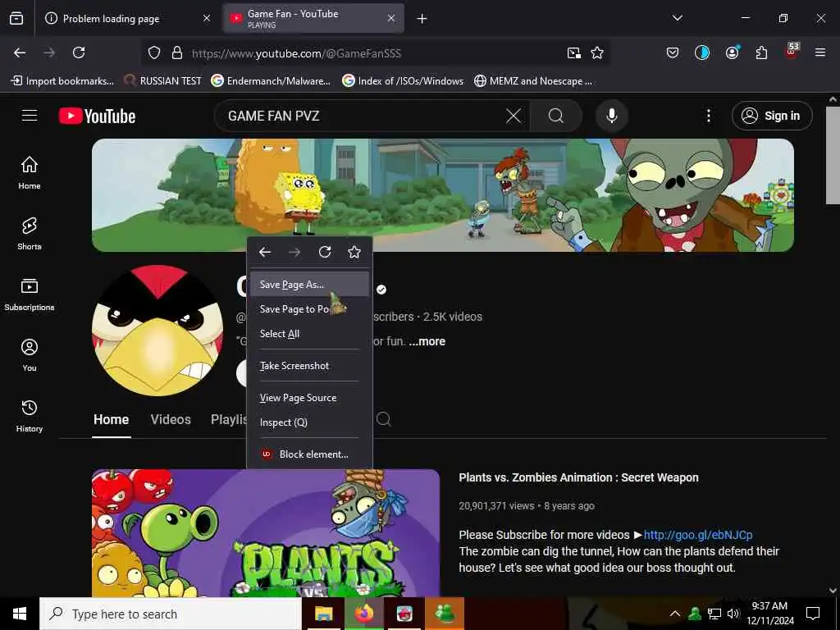Image resolution: width=840 pixels, height=630 pixels.
Task: Click Home in YouTube sidebar
Action: [30, 173]
